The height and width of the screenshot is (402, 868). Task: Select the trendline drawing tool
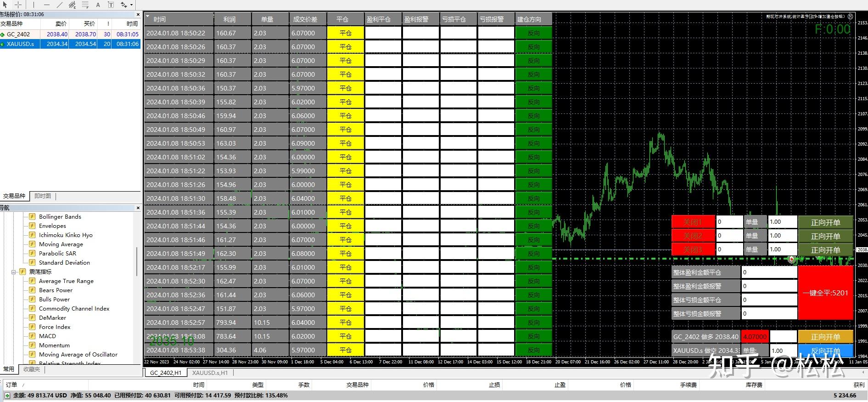pos(59,5)
